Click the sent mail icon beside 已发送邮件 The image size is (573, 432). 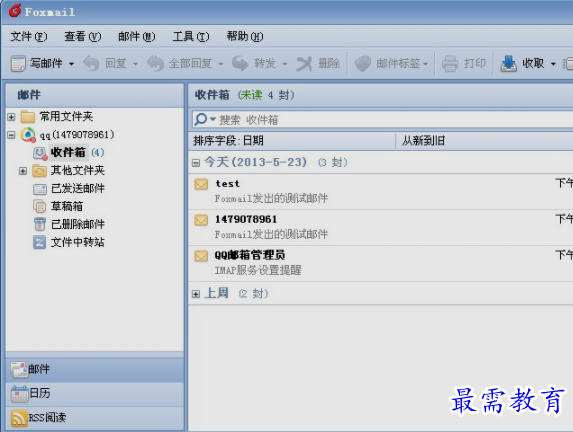(39, 189)
